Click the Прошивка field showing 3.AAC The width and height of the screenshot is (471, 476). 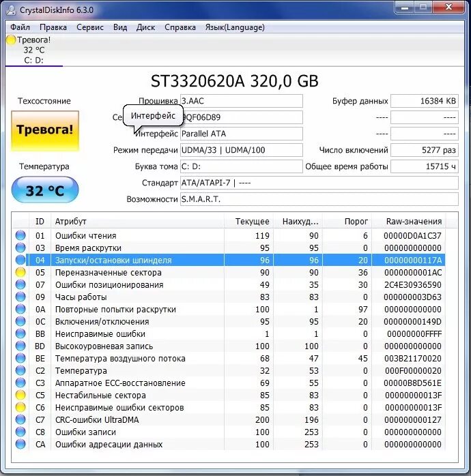(x=242, y=101)
